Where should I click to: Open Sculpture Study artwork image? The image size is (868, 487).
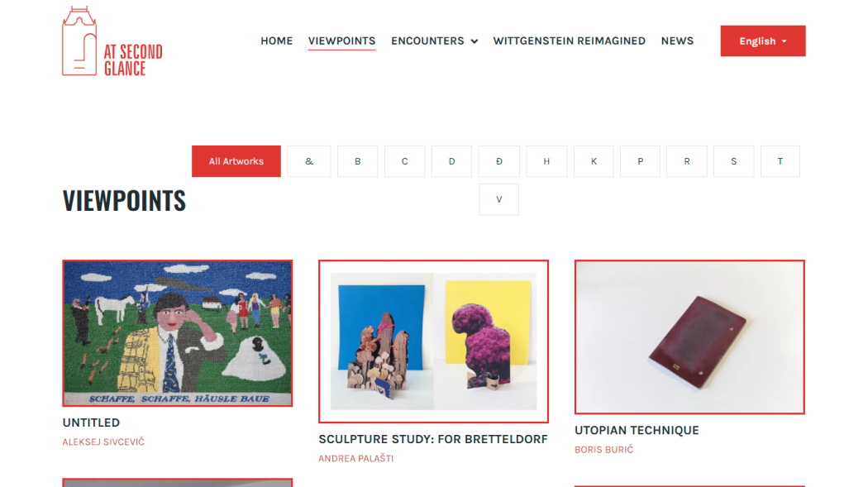pyautogui.click(x=433, y=341)
